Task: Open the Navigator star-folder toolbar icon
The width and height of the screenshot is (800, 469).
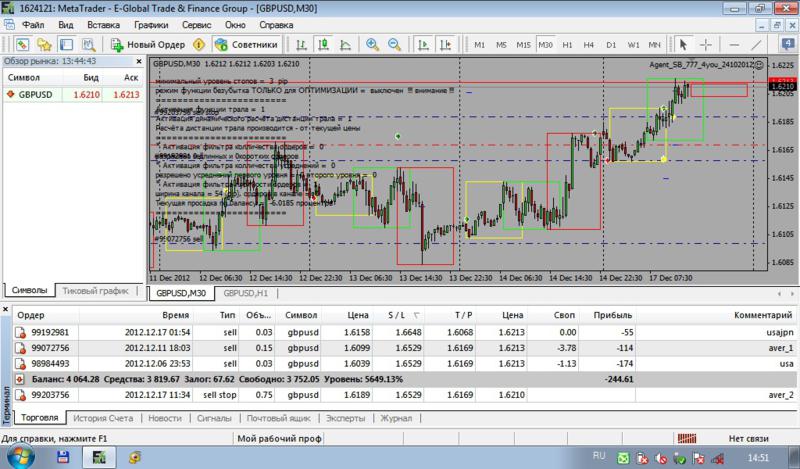Action: [x=44, y=44]
